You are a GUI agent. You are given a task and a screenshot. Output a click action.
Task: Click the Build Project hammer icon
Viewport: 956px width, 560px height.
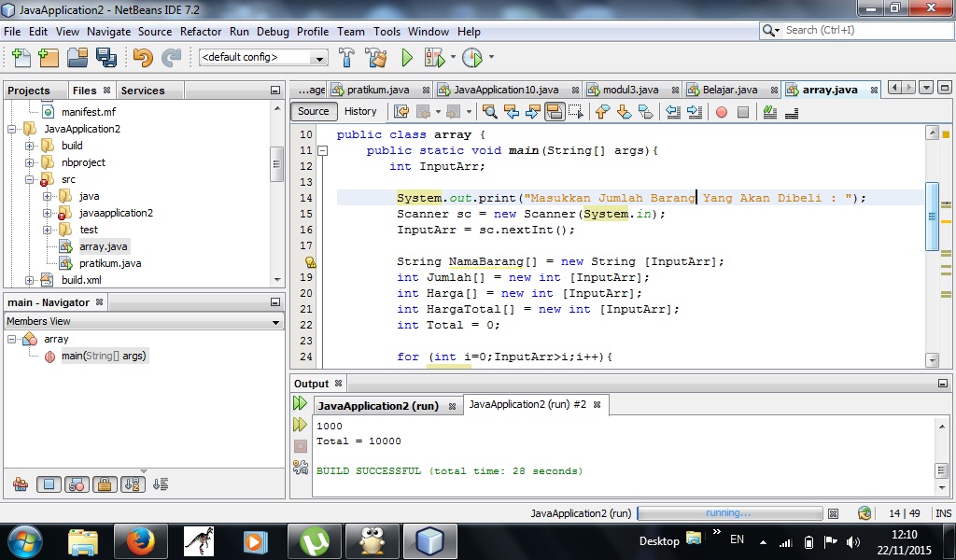pos(346,57)
